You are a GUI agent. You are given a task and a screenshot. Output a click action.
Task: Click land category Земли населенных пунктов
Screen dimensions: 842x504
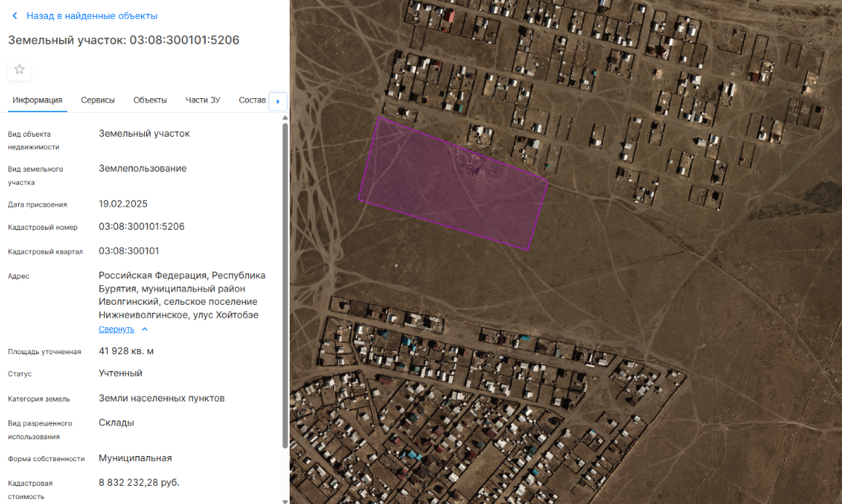click(162, 399)
